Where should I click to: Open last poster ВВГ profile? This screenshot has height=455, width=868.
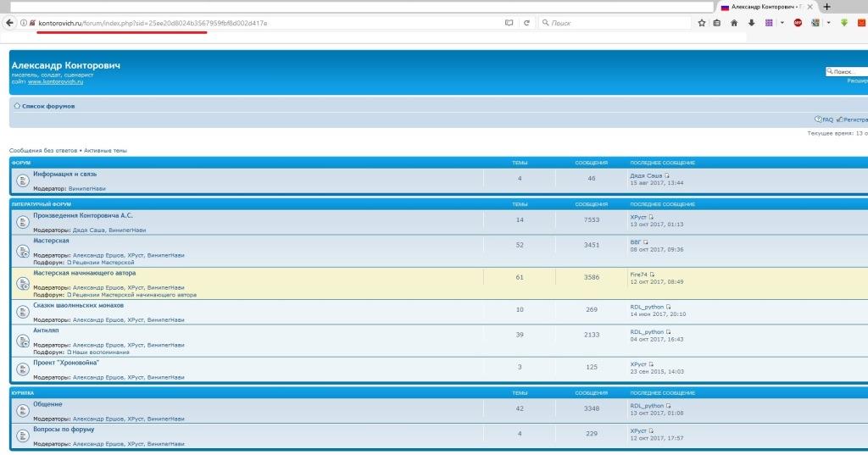[x=636, y=241]
